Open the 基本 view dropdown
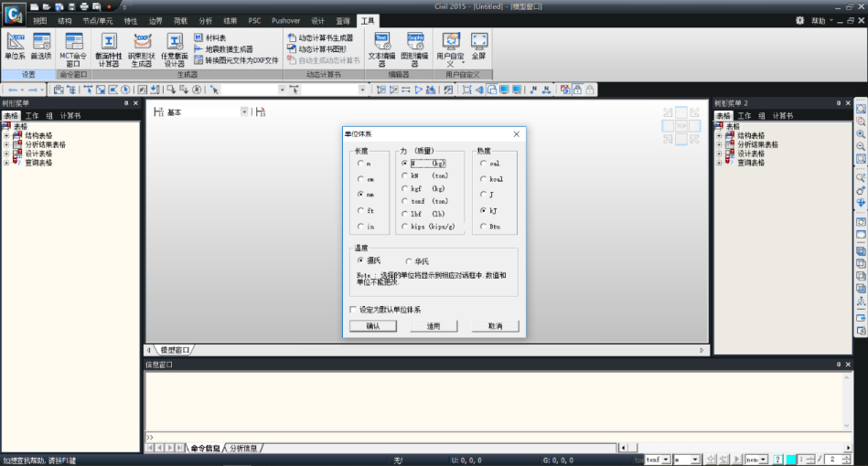 [244, 111]
